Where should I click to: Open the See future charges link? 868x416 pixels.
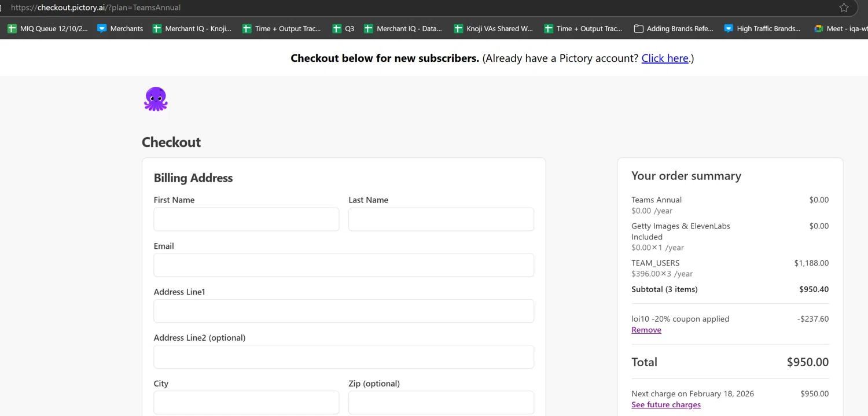pos(666,404)
